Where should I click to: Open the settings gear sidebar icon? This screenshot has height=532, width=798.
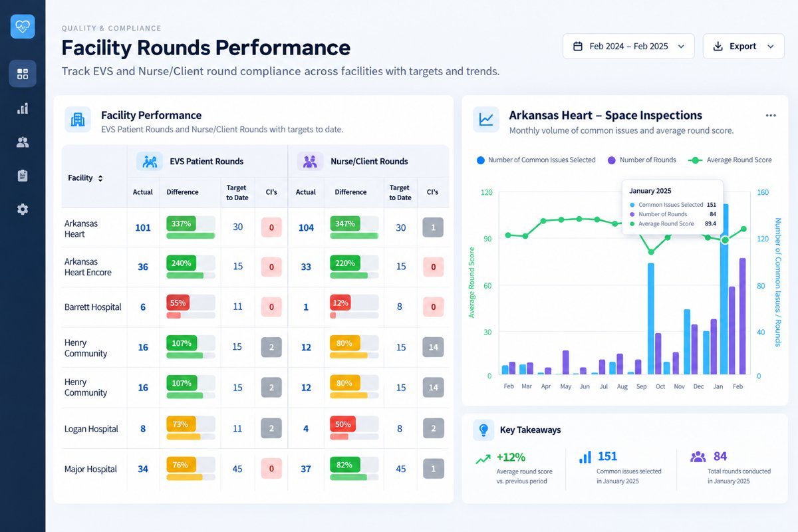click(x=23, y=209)
